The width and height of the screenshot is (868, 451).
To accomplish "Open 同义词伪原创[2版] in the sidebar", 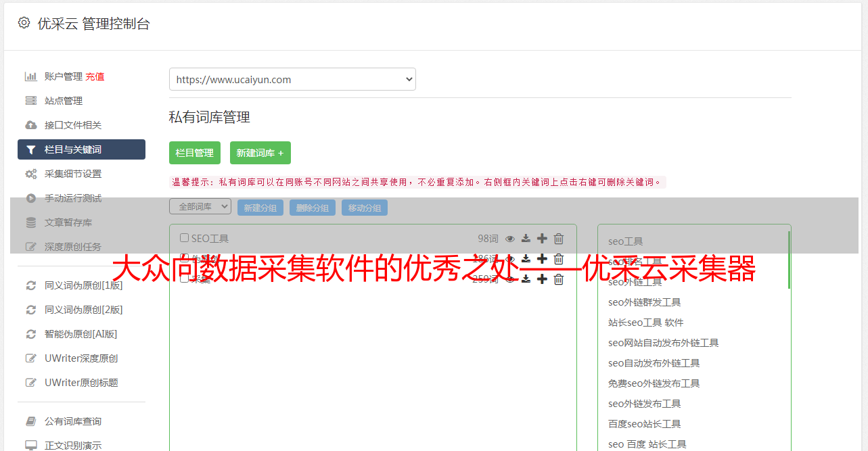I will [x=84, y=310].
